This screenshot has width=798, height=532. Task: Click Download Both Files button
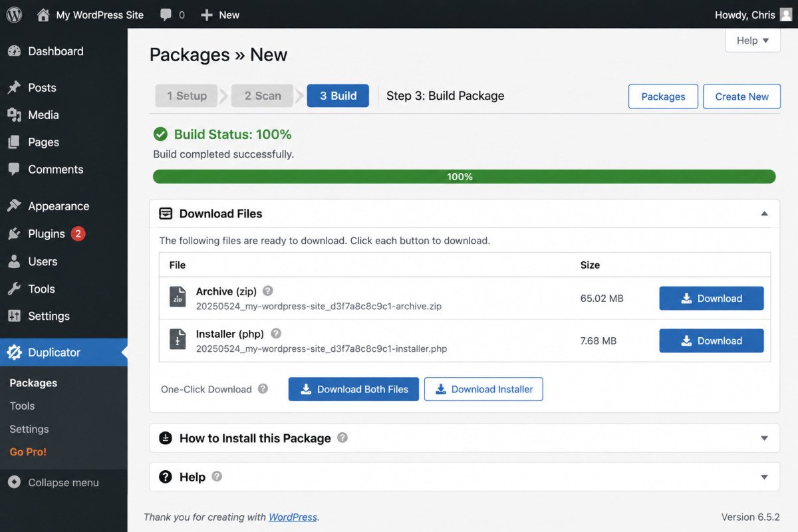[x=354, y=389]
